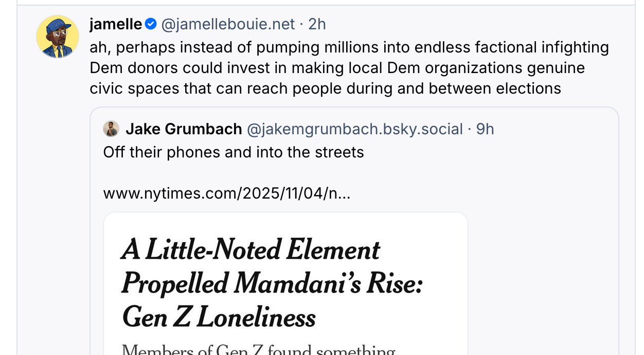The image size is (644, 355).
Task: Click the "Gen Z Loneliness" headline line
Action: (x=219, y=317)
